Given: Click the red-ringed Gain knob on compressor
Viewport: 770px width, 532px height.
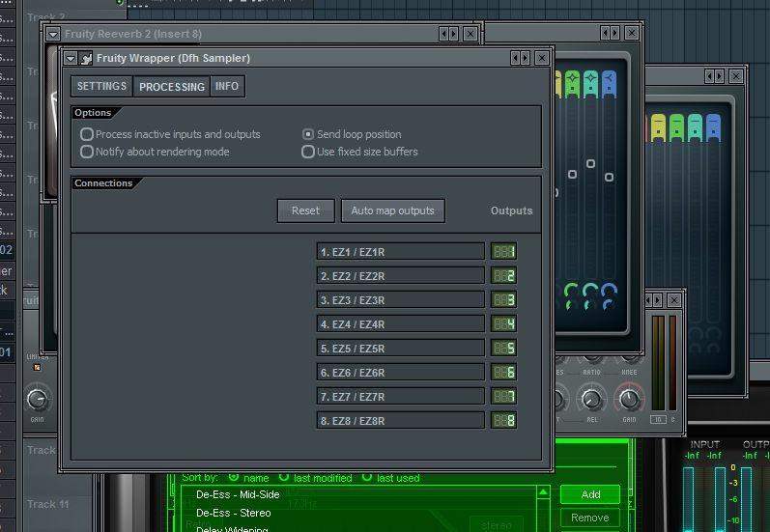Looking at the screenshot, I should pos(629,398).
